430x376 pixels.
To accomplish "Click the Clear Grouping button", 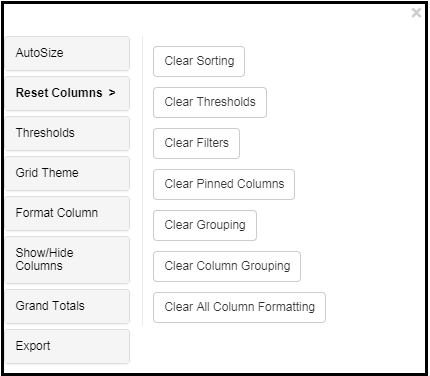I will [205, 225].
